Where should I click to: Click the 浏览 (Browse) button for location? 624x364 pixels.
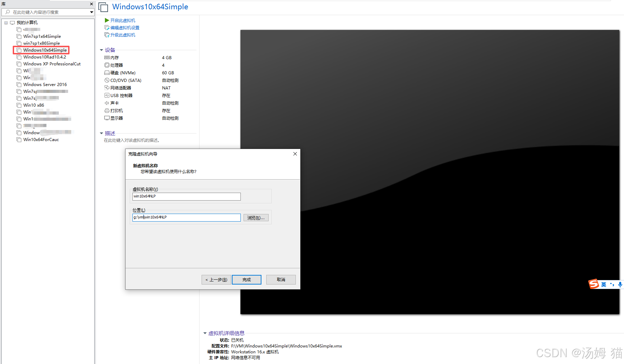[256, 218]
